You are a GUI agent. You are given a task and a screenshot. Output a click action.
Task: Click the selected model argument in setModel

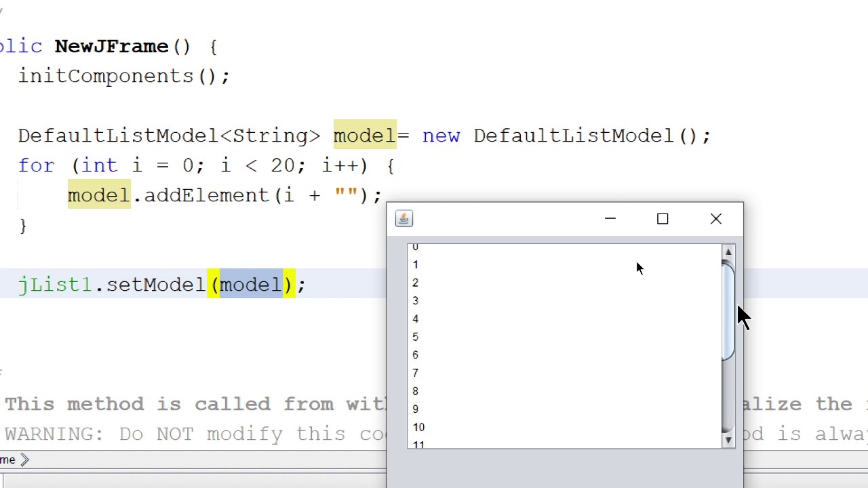(x=250, y=285)
